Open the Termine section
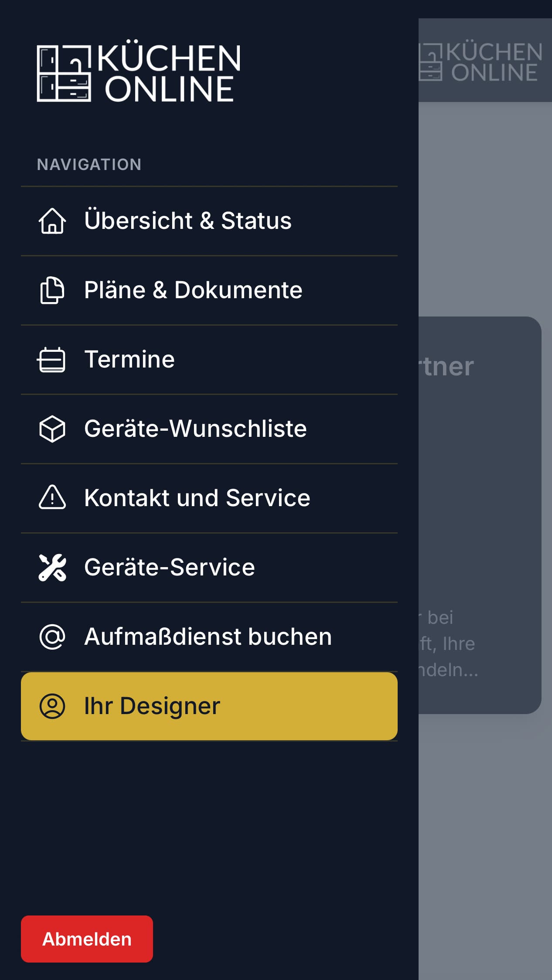Image resolution: width=552 pixels, height=980 pixels. point(129,359)
